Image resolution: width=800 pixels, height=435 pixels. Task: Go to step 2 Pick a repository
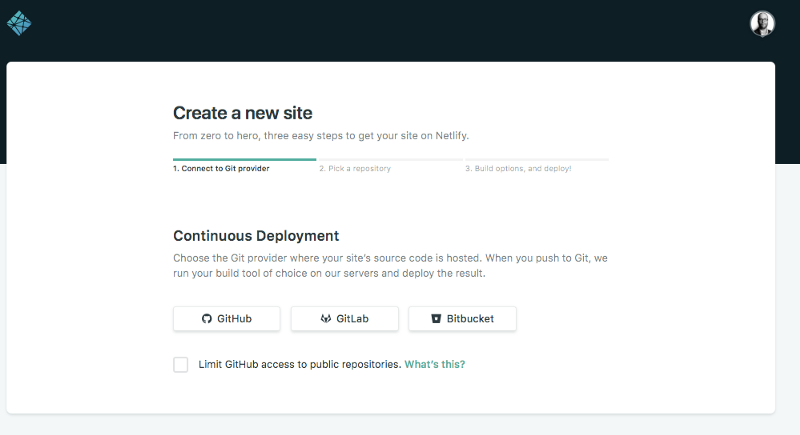point(355,168)
